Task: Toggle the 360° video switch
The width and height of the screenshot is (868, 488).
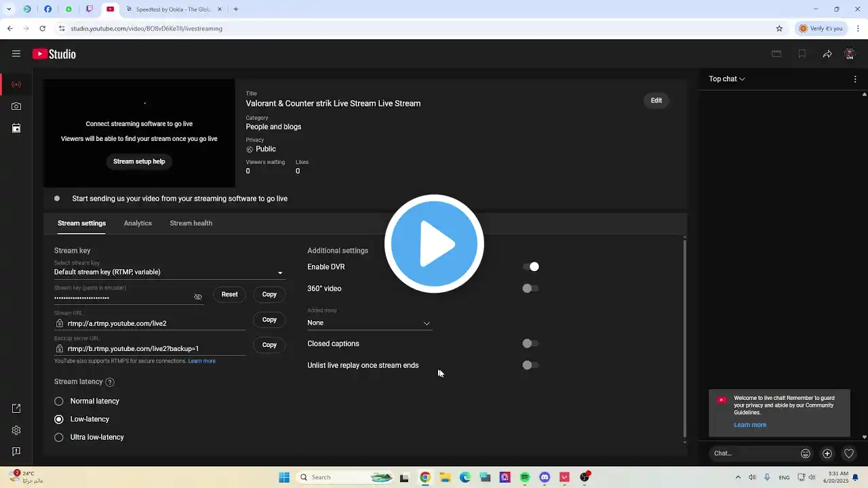Action: (x=530, y=289)
